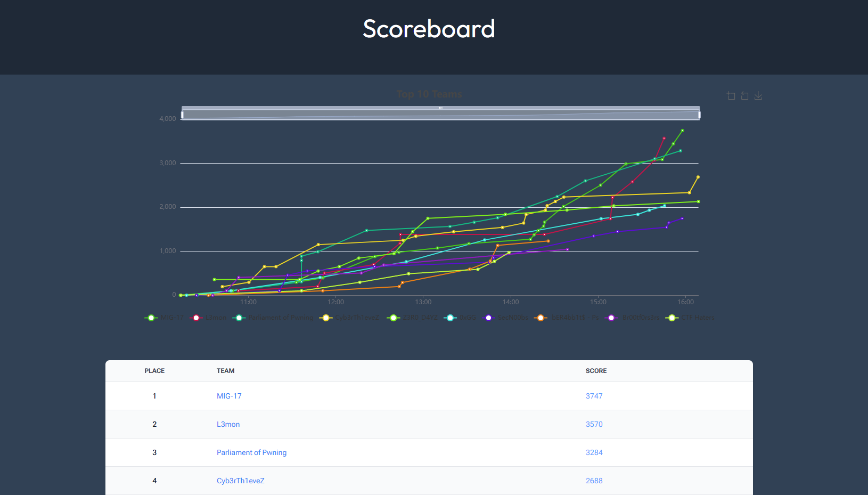Toggle the SecN00bs legend item
This screenshot has width=868, height=495.
506,318
